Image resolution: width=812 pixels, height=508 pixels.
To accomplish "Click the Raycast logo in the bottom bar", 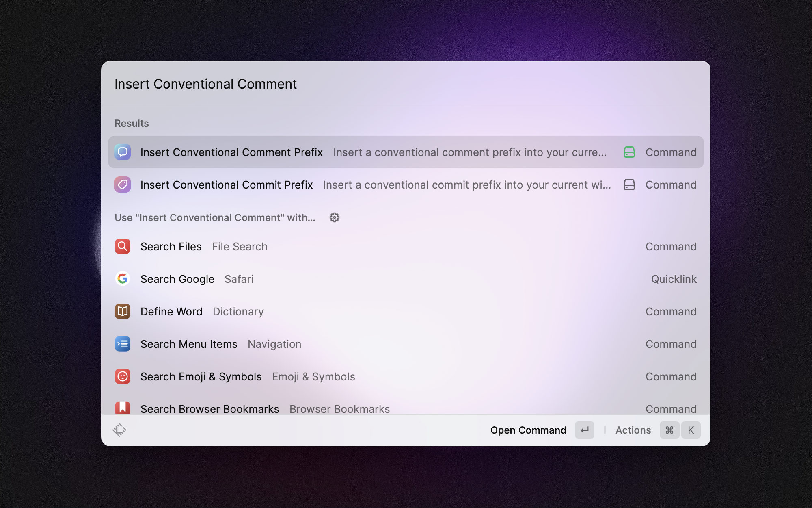I will tap(119, 430).
